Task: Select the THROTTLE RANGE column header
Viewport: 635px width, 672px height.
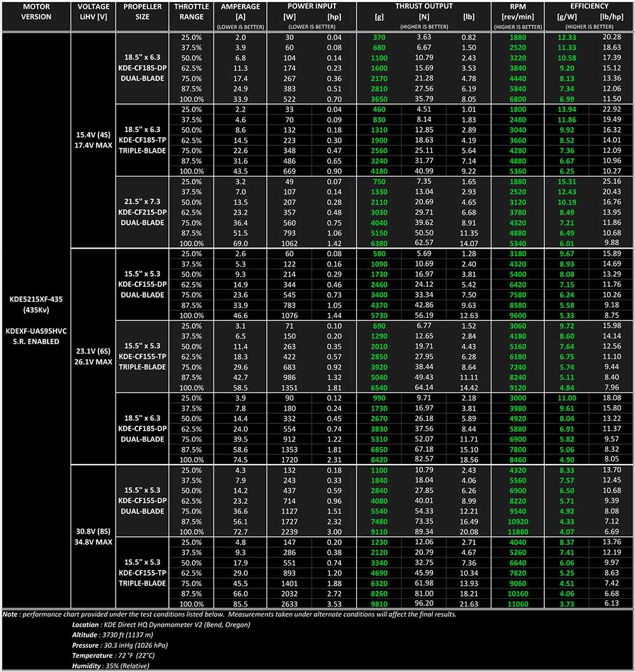Action: [191, 11]
